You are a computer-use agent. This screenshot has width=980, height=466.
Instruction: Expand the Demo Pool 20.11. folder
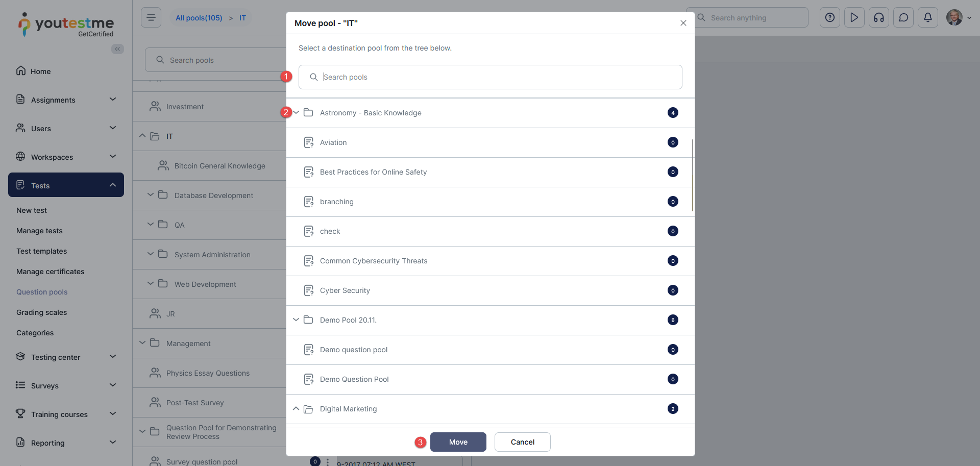point(296,320)
